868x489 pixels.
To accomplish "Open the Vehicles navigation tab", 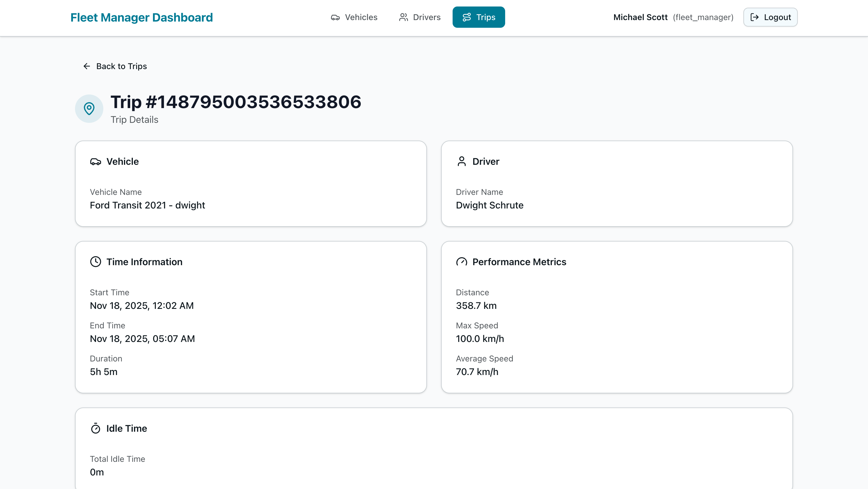I will click(x=354, y=17).
